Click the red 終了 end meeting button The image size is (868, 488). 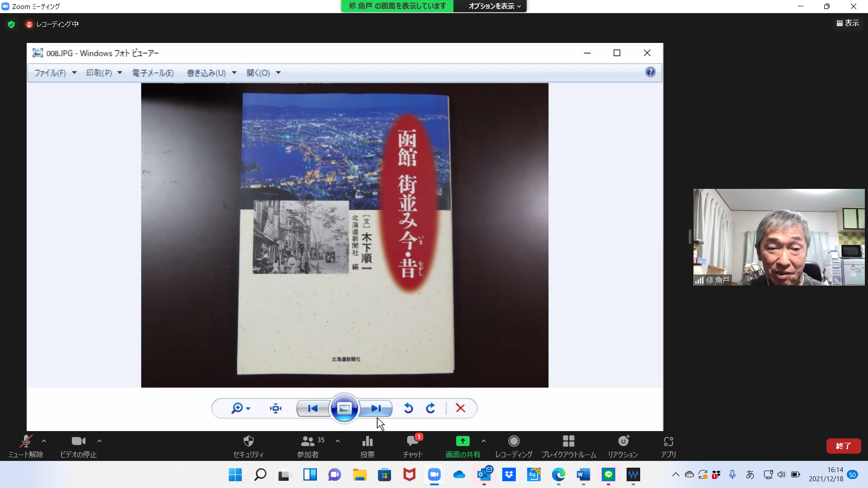[x=844, y=446]
